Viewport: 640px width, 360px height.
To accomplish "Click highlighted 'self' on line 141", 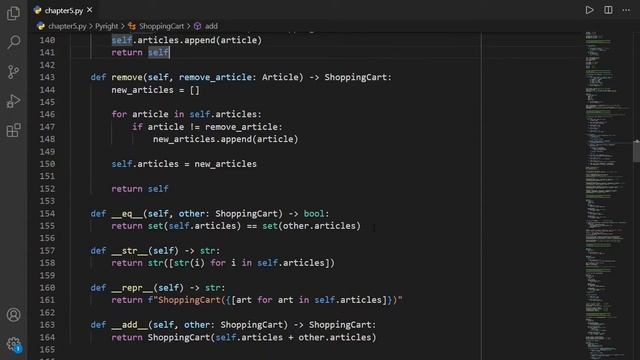I will pos(158,53).
